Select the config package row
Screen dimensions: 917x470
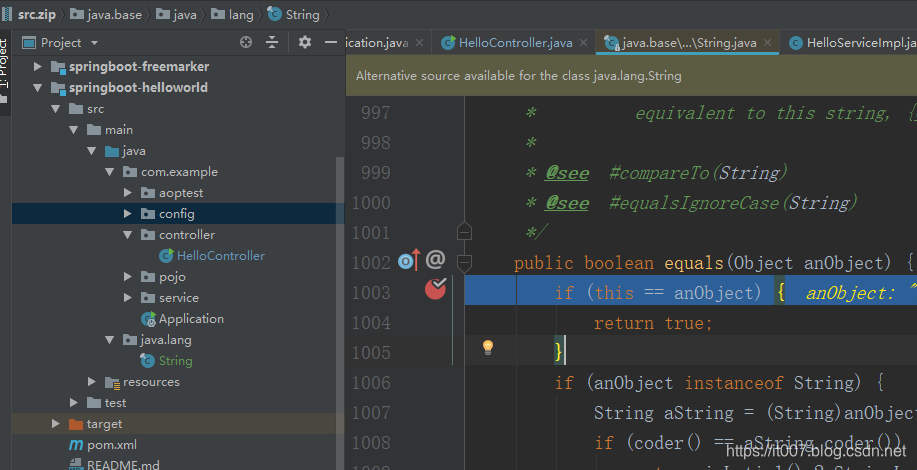pyautogui.click(x=178, y=214)
